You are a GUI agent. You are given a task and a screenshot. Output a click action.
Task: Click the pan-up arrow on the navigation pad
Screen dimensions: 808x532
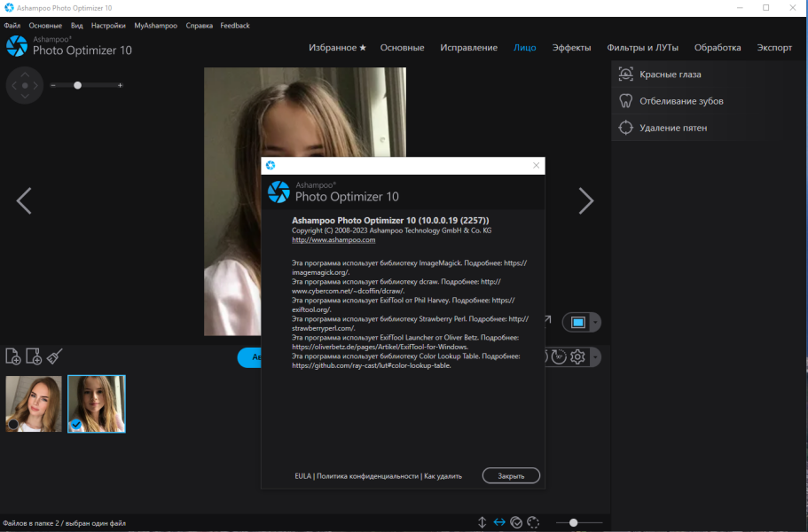(x=25, y=74)
